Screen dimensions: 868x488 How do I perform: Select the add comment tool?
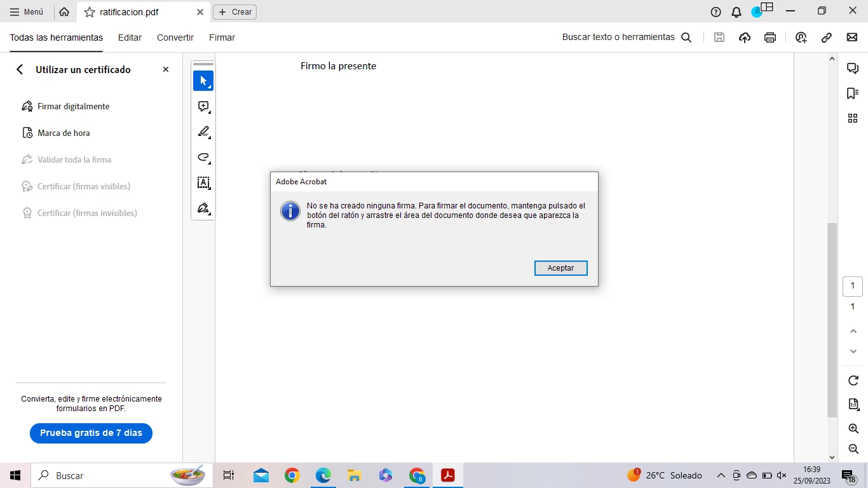(203, 106)
